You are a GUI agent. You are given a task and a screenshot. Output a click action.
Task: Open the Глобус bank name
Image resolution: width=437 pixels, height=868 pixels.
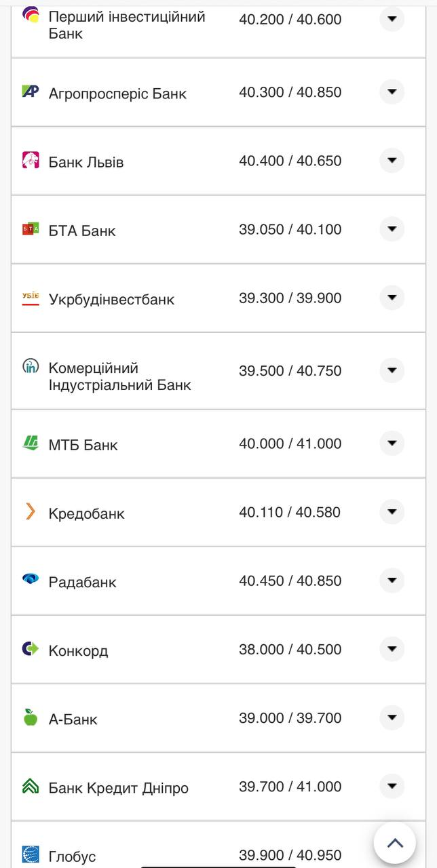coord(72,856)
